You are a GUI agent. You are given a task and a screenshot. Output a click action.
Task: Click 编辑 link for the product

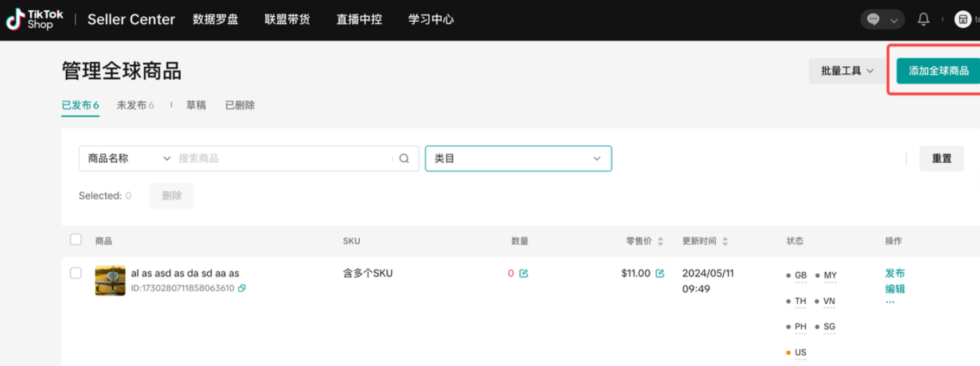coord(895,288)
